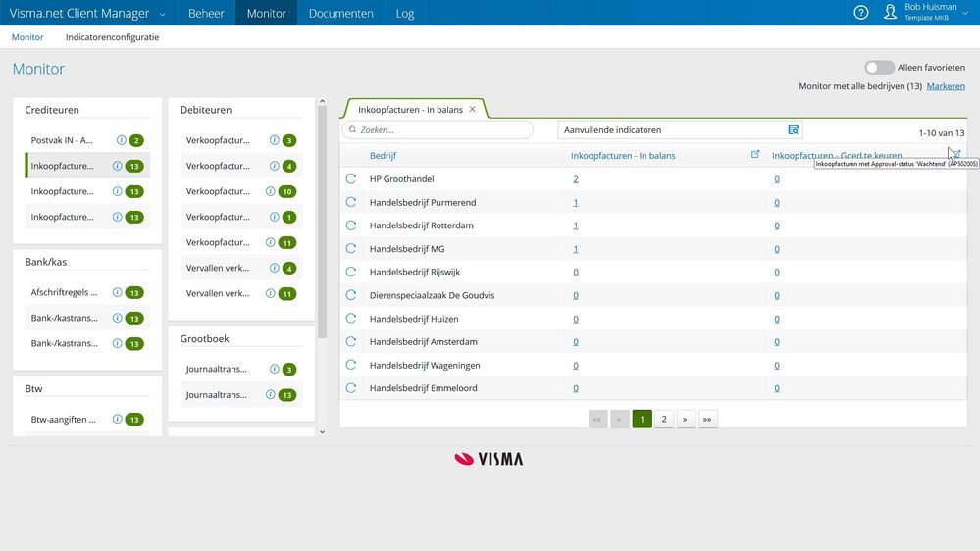Refresh Dierenspeciaalzaak De Goudvis row
Viewport: 980px width, 551px height.
(350, 295)
